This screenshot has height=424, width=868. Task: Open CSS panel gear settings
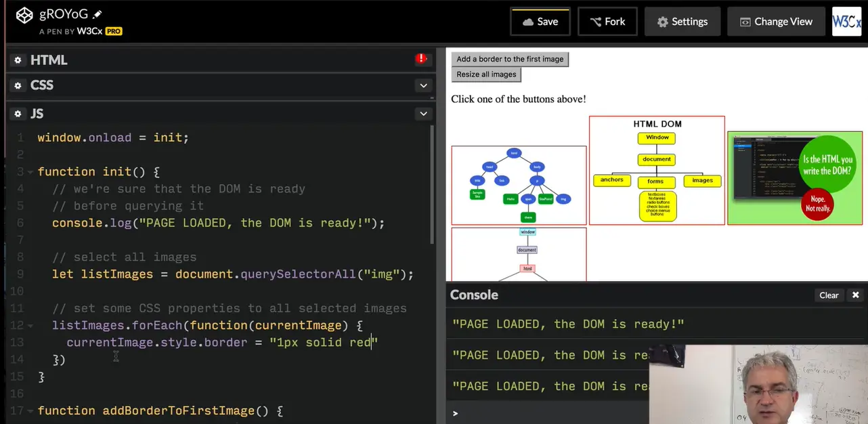(x=18, y=85)
